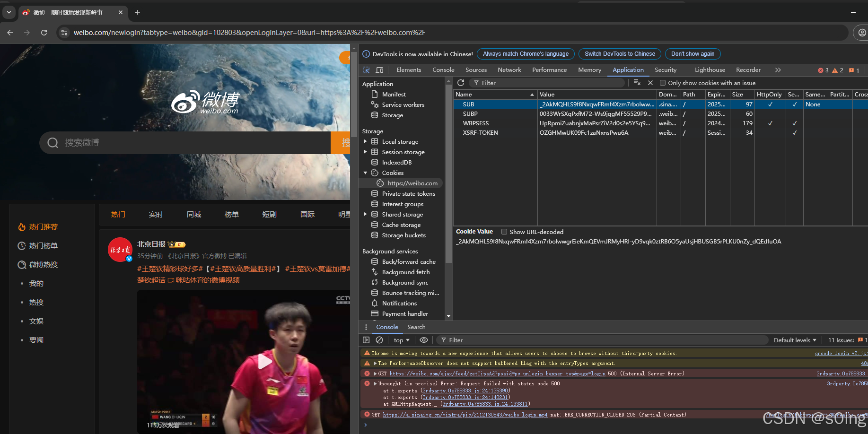Select the SUBP cookie row

click(660, 114)
